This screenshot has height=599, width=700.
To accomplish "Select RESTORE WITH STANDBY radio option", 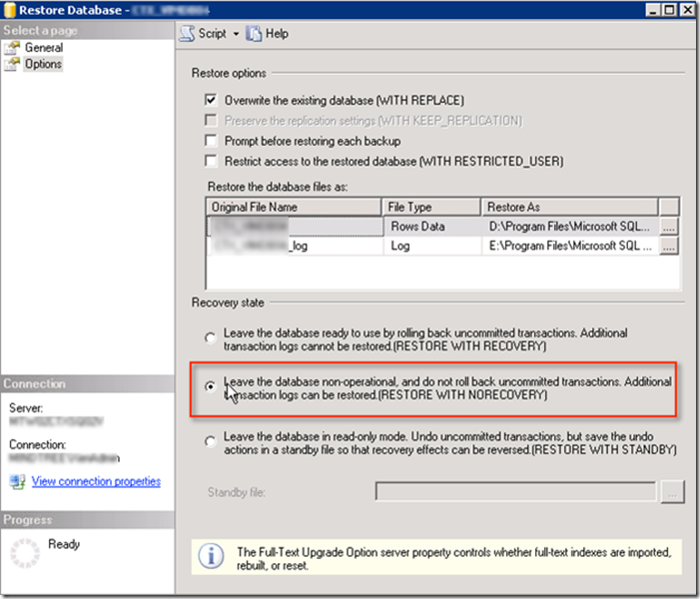I will [211, 442].
